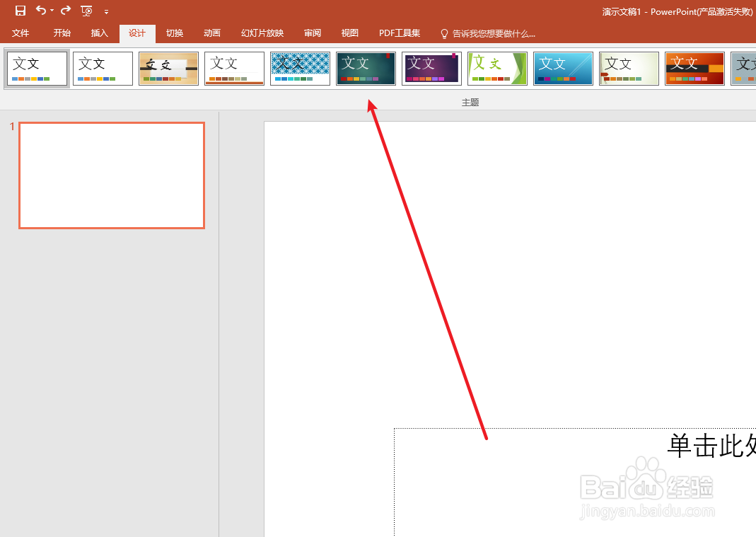Apply the second plain white theme thumbnail

(103, 69)
